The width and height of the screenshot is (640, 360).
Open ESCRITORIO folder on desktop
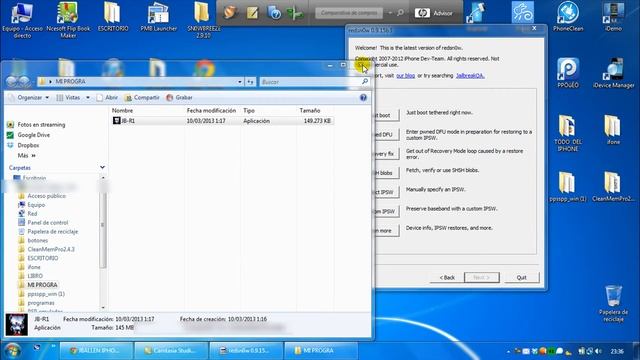click(x=113, y=17)
